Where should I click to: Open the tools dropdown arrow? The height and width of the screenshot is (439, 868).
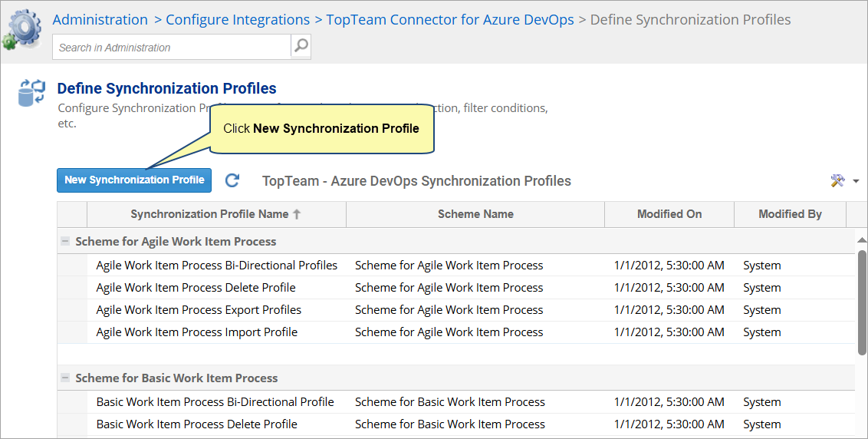[x=856, y=181]
